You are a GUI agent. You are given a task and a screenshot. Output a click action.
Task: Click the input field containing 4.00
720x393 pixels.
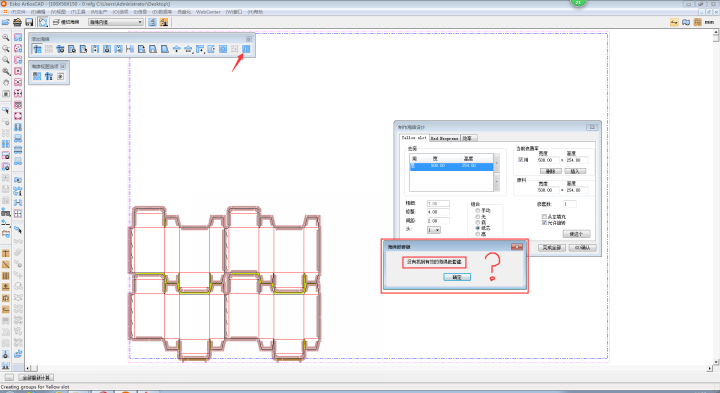438,212
